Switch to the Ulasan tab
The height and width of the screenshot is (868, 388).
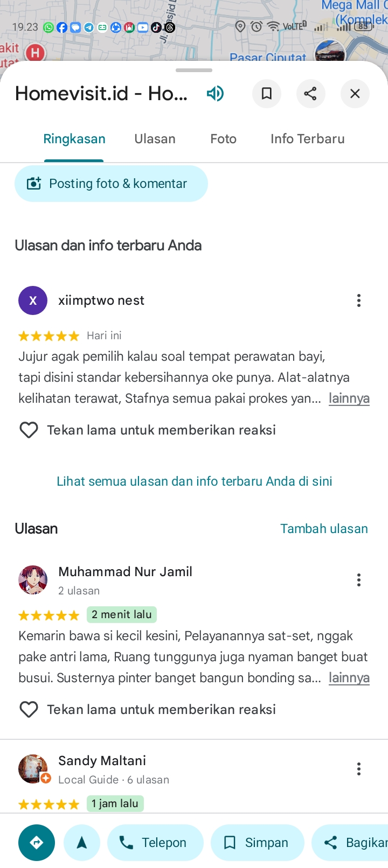tap(155, 139)
